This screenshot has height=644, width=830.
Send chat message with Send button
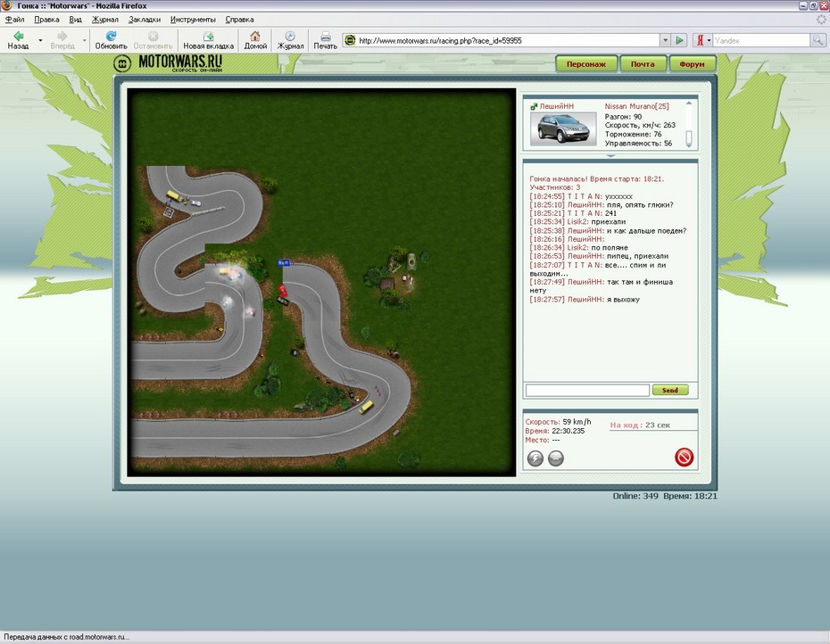pyautogui.click(x=670, y=390)
